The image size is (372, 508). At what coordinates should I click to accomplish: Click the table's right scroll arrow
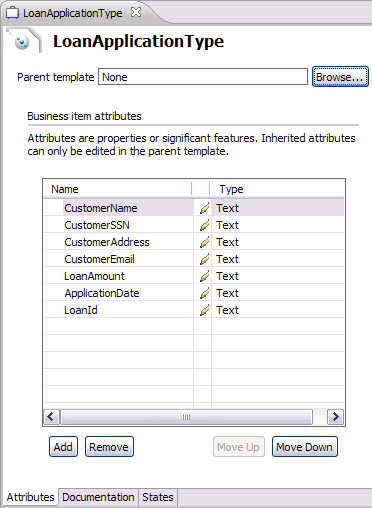coord(335,417)
